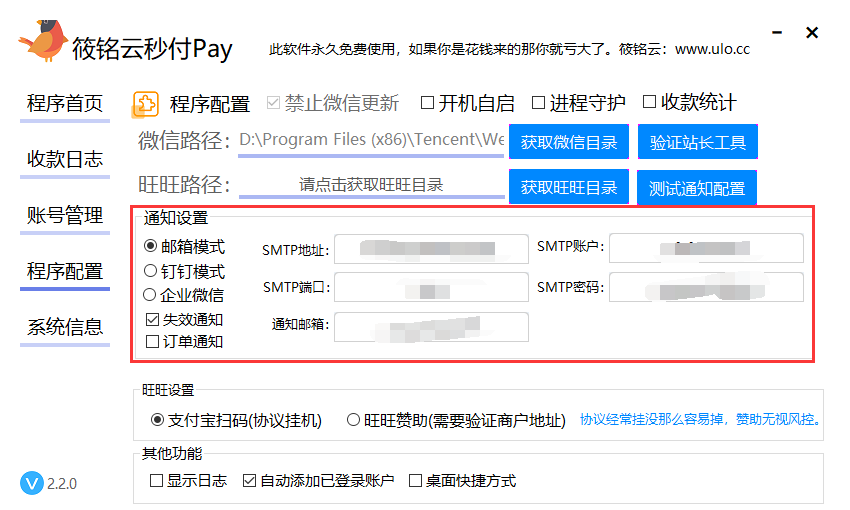850x510 pixels.
Task: Select the 程序配置 sidebar tab
Action: click(65, 272)
